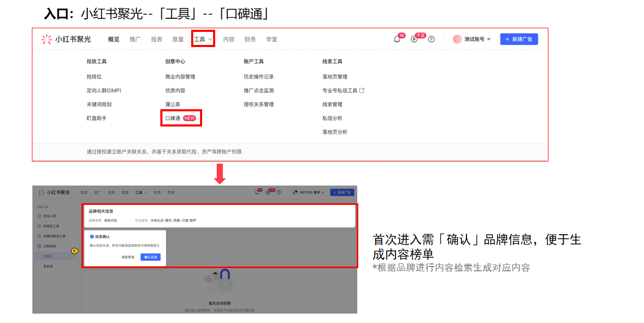The height and width of the screenshot is (323, 644).
Task: Open 推广 tab in upper nav
Action: [135, 39]
